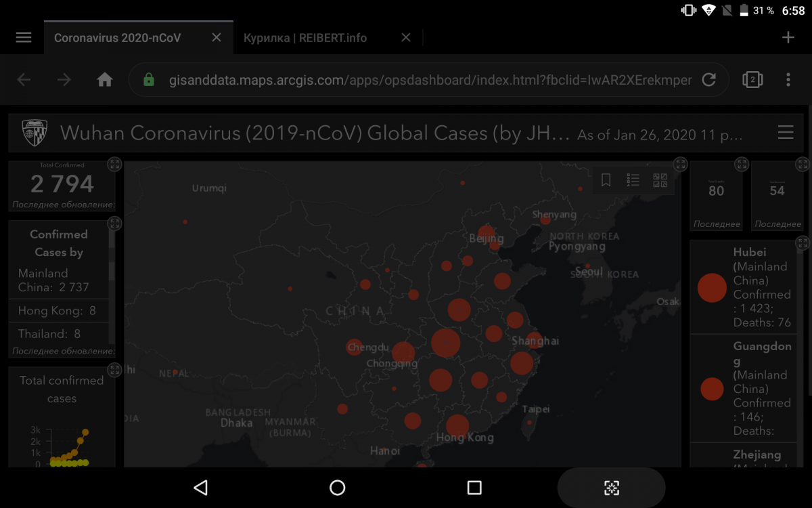This screenshot has width=812, height=508.
Task: Tap the Android recent apps button
Action: pos(474,488)
